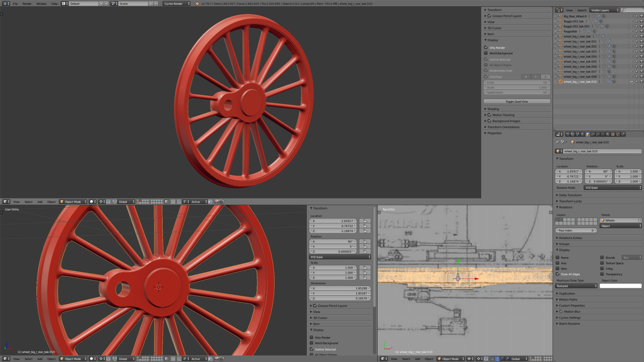The height and width of the screenshot is (362, 644).
Task: Click the Toggle Quad View button
Action: [517, 102]
